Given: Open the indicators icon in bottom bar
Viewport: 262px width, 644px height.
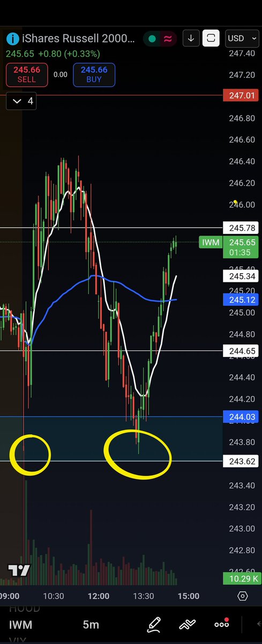Looking at the screenshot, I should tap(187, 624).
